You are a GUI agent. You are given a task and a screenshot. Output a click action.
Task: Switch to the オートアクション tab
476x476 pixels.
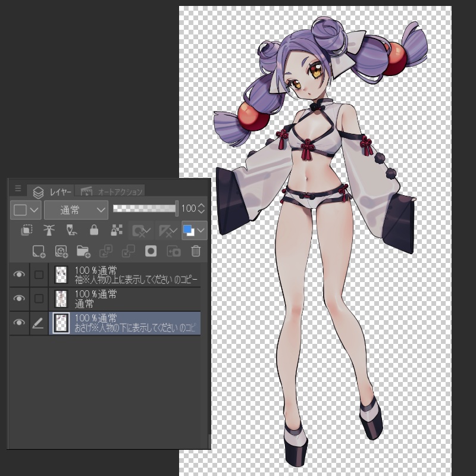114,191
